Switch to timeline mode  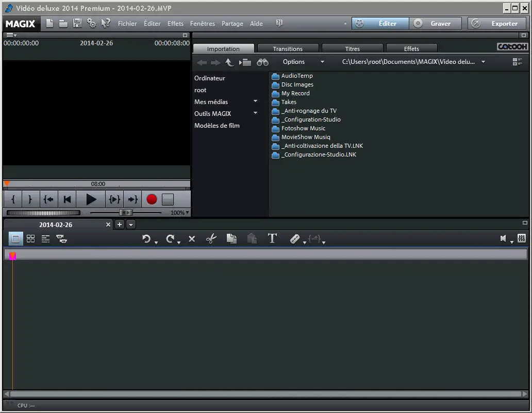click(x=45, y=239)
